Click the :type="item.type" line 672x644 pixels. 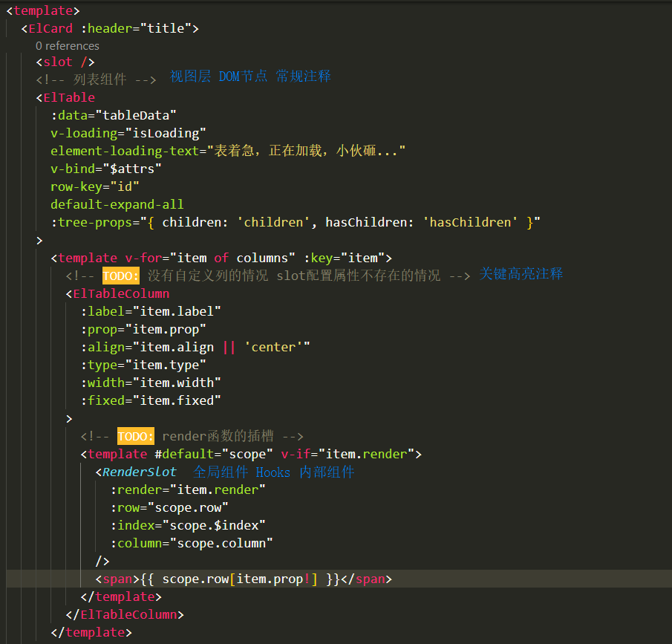(143, 365)
